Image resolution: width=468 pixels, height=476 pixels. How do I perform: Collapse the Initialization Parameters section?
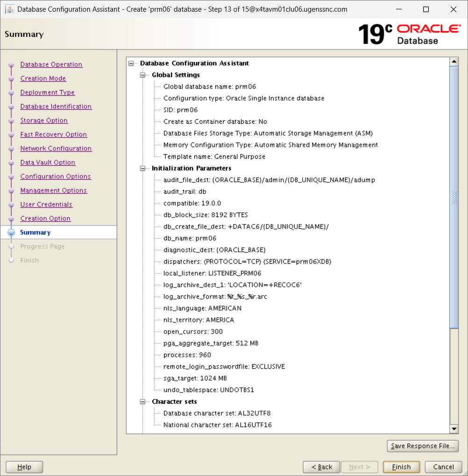(142, 168)
